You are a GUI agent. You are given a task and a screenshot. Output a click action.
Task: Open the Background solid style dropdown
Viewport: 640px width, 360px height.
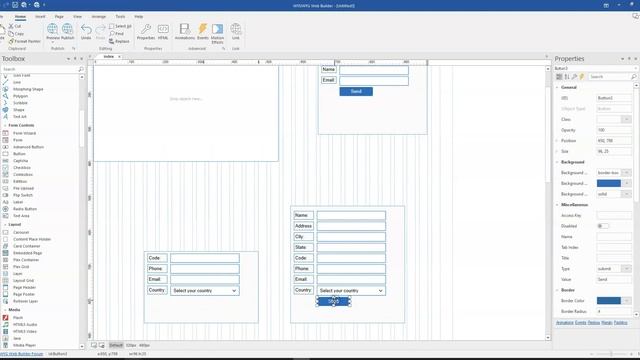click(627, 194)
